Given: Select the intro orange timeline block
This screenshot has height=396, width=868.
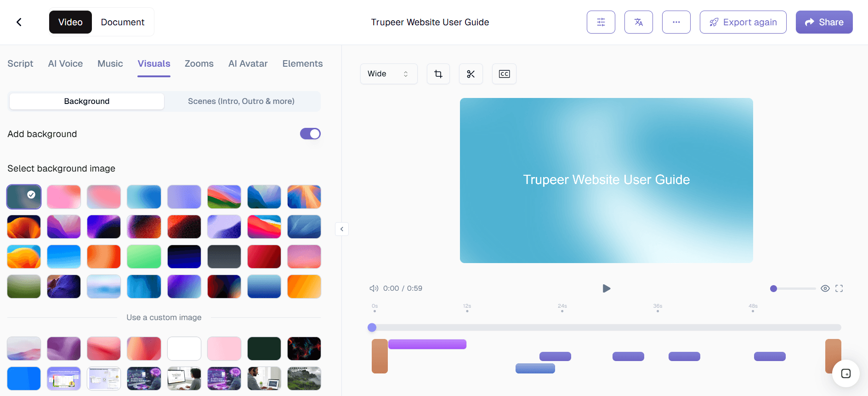Looking at the screenshot, I should pos(380,356).
